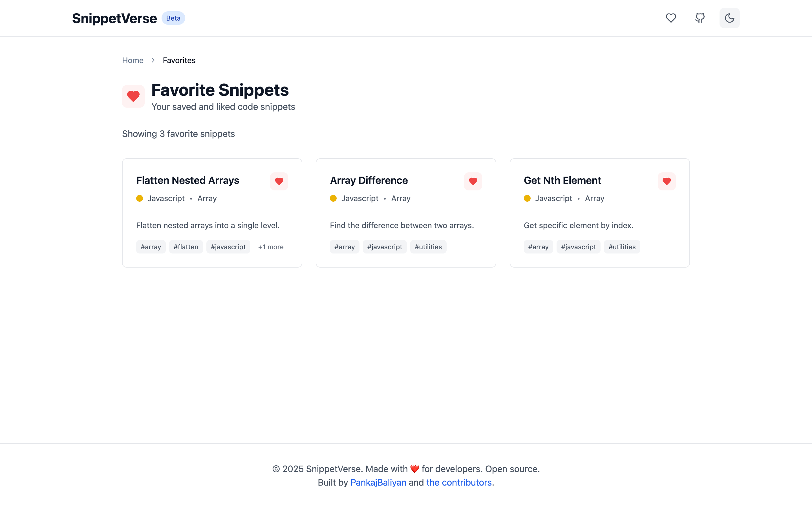The width and height of the screenshot is (812, 507).
Task: Click the SnippetVerse logo title
Action: pyautogui.click(x=114, y=18)
